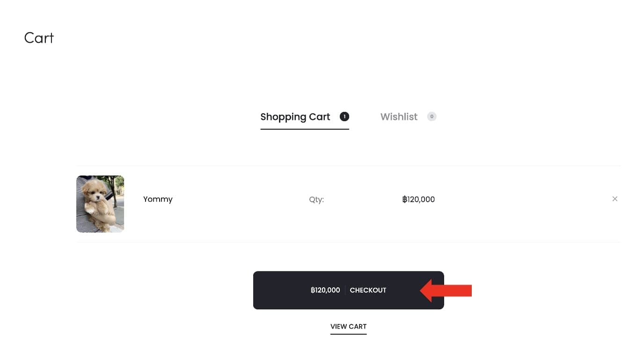Click the separator line below Yommy row
Image resolution: width=644 pixels, height=352 pixels.
348,242
